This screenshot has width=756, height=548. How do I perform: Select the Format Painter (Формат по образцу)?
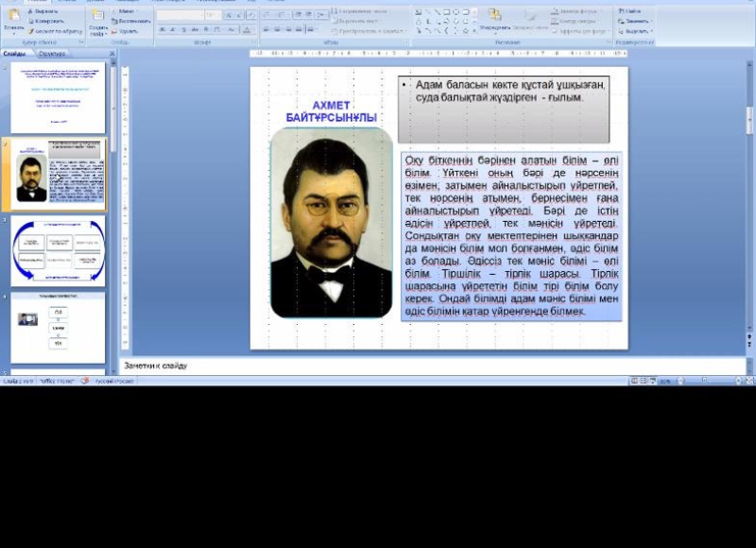coord(55,30)
